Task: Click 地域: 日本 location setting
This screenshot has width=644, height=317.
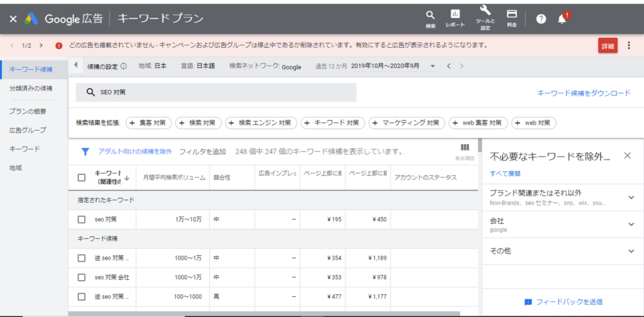Action: (153, 66)
